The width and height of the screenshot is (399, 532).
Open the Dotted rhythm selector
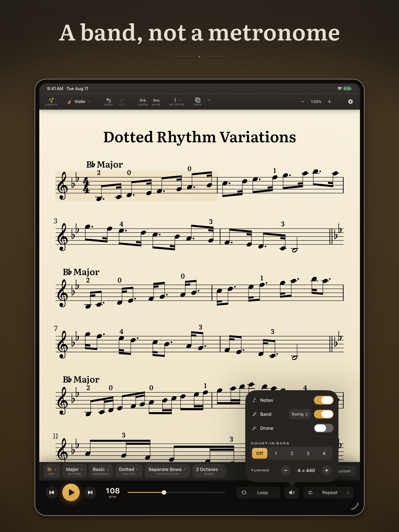[x=129, y=471]
